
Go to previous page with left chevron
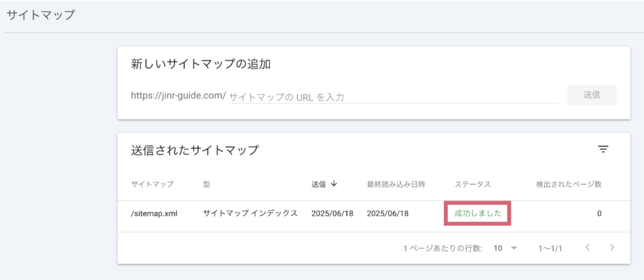tap(587, 247)
